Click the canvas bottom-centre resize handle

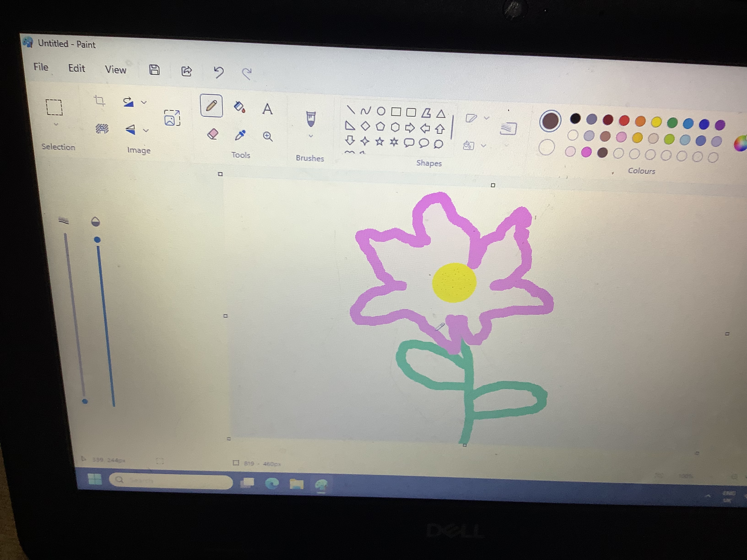tap(465, 445)
